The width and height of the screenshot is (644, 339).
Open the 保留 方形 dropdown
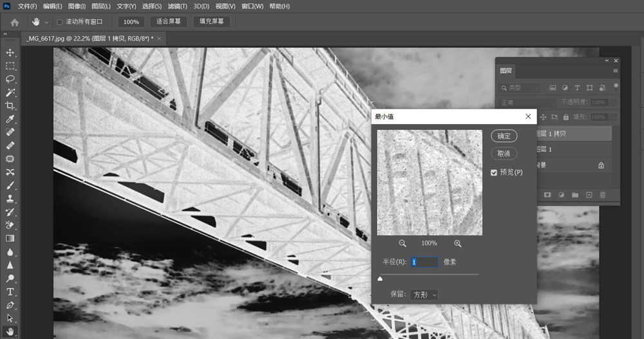click(424, 294)
